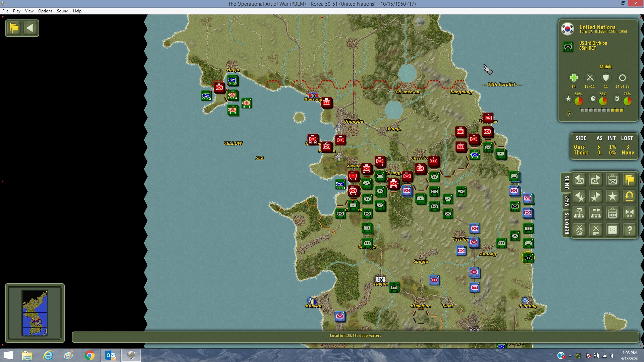Click the unit card icon in Units panel
This screenshot has width=644, height=362.
pyautogui.click(x=613, y=230)
